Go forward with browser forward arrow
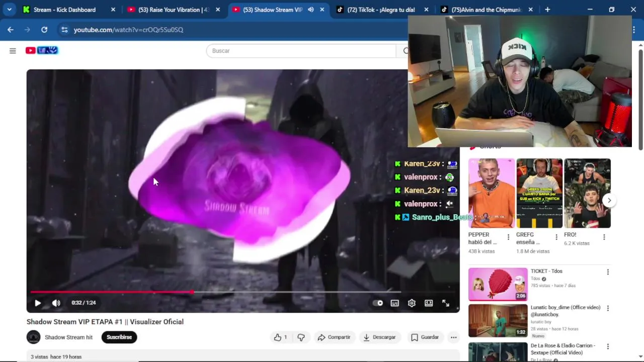The width and height of the screenshot is (644, 362). (27, 30)
